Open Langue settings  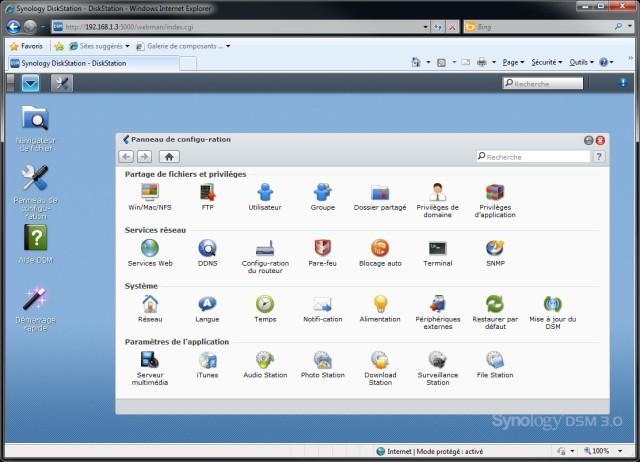coord(207,309)
